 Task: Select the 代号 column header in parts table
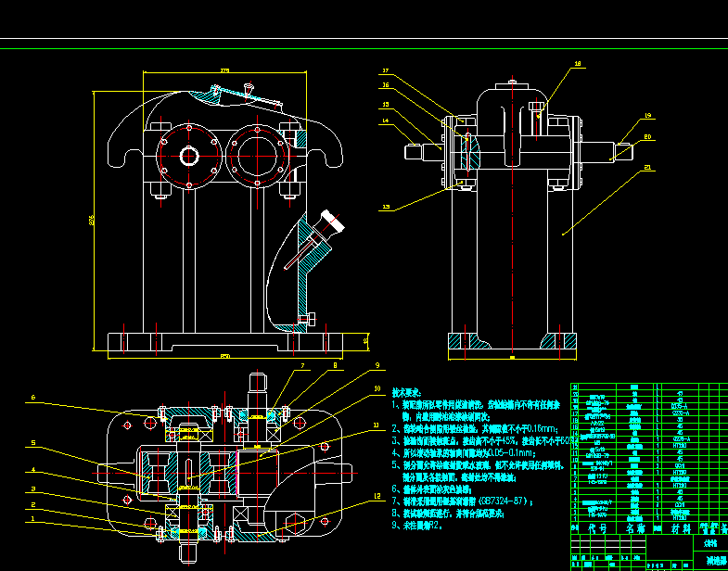[597, 528]
